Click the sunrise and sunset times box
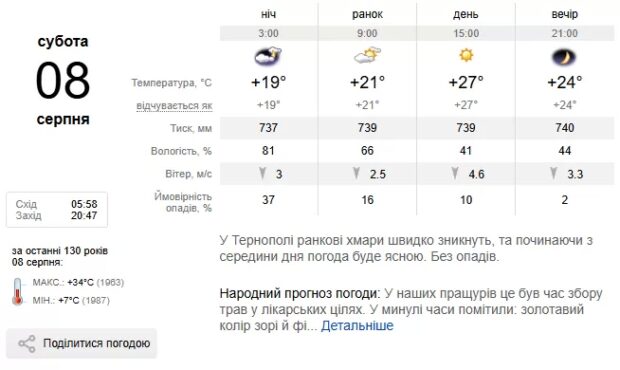 point(57,210)
